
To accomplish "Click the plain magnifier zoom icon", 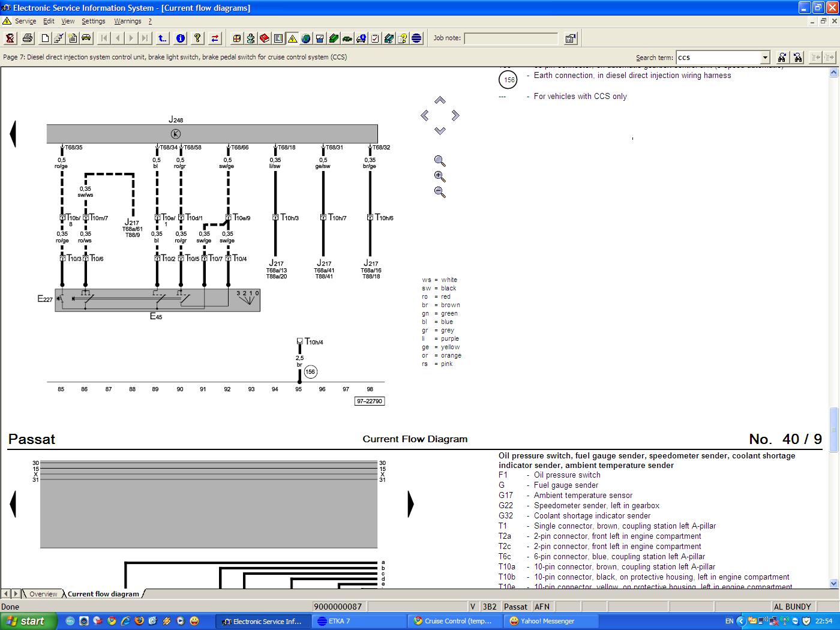I will pyautogui.click(x=440, y=161).
